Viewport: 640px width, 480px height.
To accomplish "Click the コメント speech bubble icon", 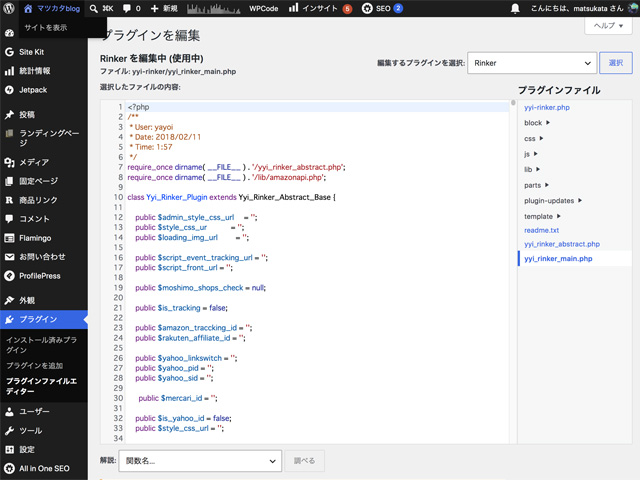I will (9, 219).
